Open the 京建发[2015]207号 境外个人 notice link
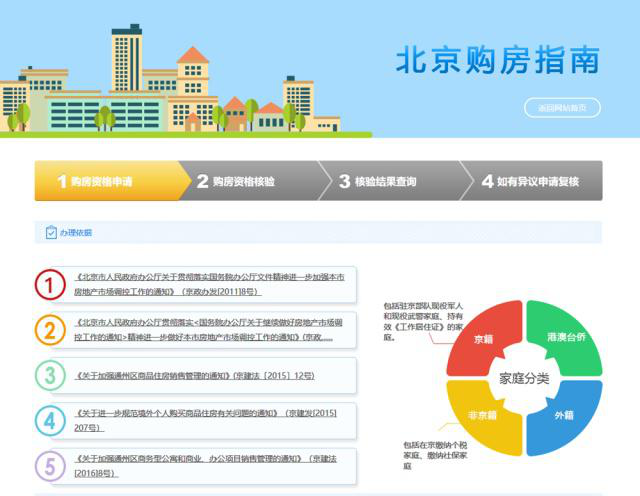 coord(206,420)
